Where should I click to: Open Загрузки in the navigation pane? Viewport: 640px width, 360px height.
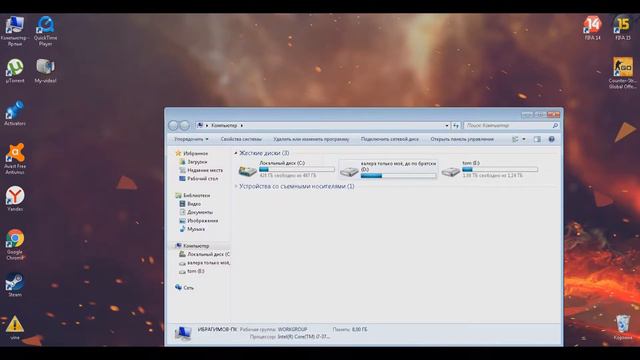(197, 162)
